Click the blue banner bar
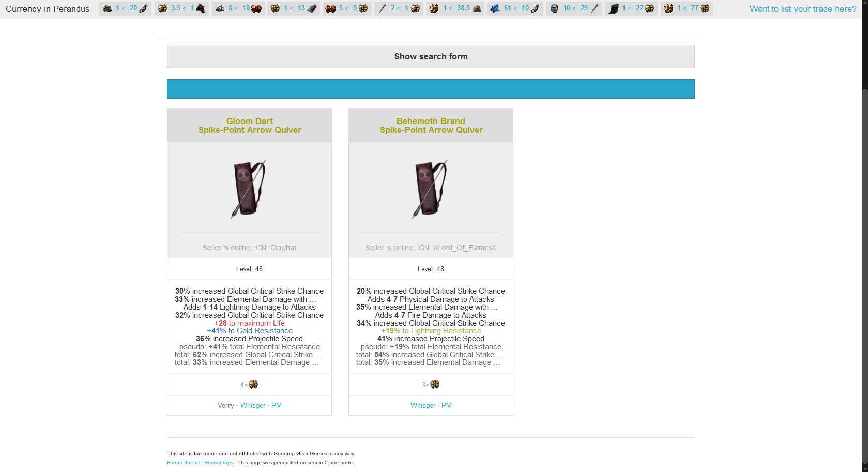Screen dimensions: 868x472 pyautogui.click(x=431, y=89)
